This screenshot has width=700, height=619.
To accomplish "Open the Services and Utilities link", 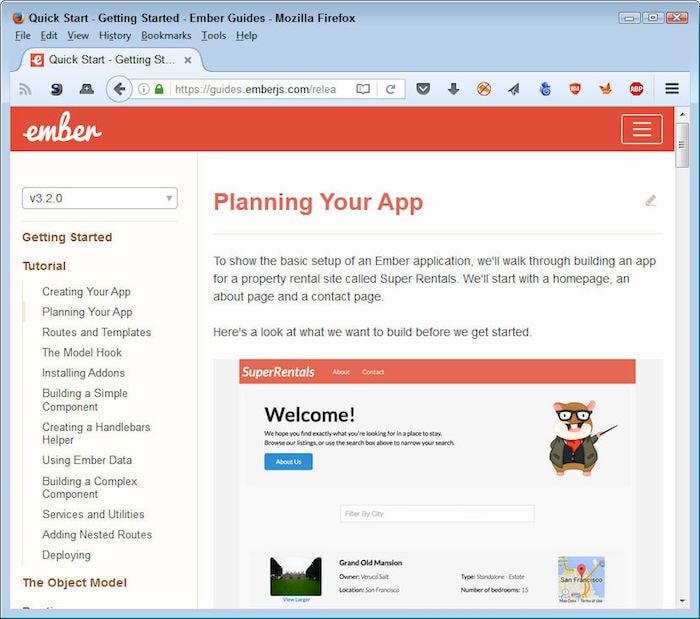I will (x=93, y=514).
